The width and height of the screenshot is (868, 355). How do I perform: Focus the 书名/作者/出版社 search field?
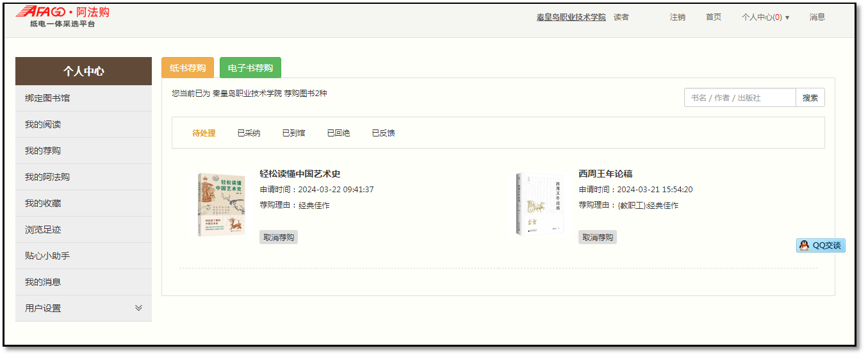click(739, 97)
